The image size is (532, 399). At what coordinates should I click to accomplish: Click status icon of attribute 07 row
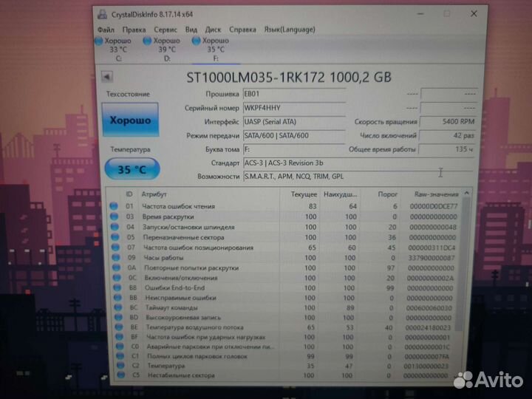[x=116, y=248]
